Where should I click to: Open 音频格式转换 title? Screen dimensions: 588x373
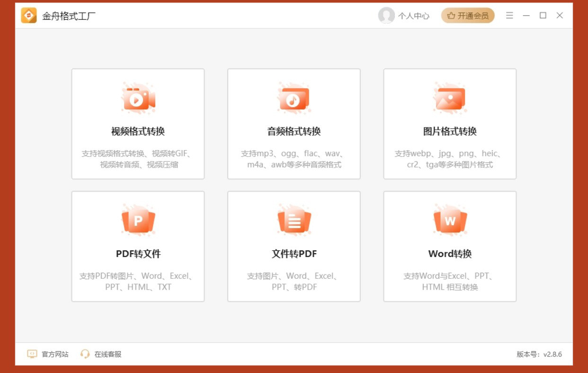[294, 132]
